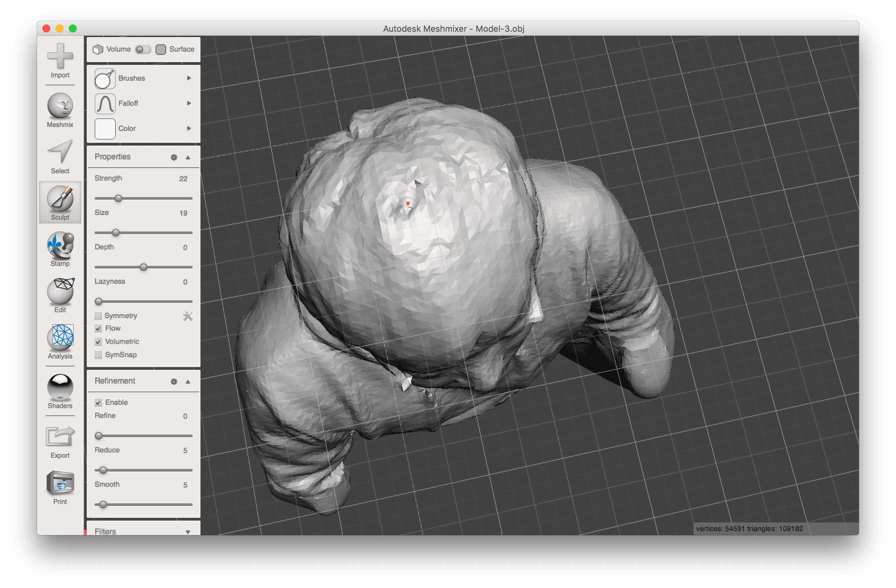Open the Stamp tool
This screenshot has height=588, width=896.
tap(60, 245)
